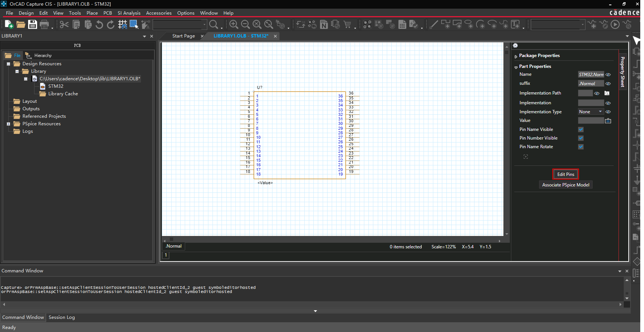Click the Zoom In magnifier icon

(234, 24)
